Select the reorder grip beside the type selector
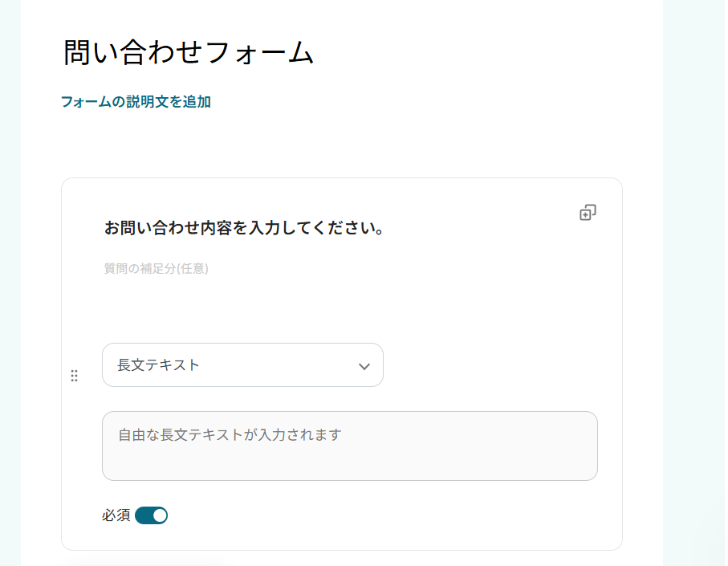This screenshot has height=566, width=728. [74, 376]
